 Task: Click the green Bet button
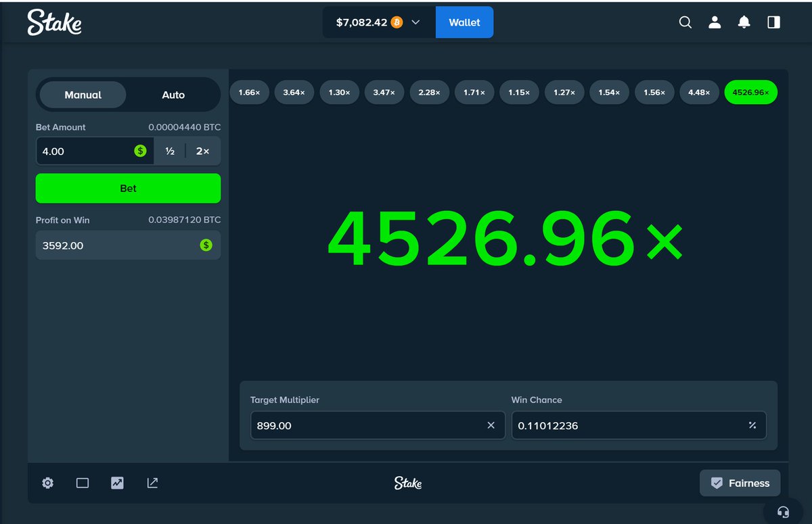[128, 188]
